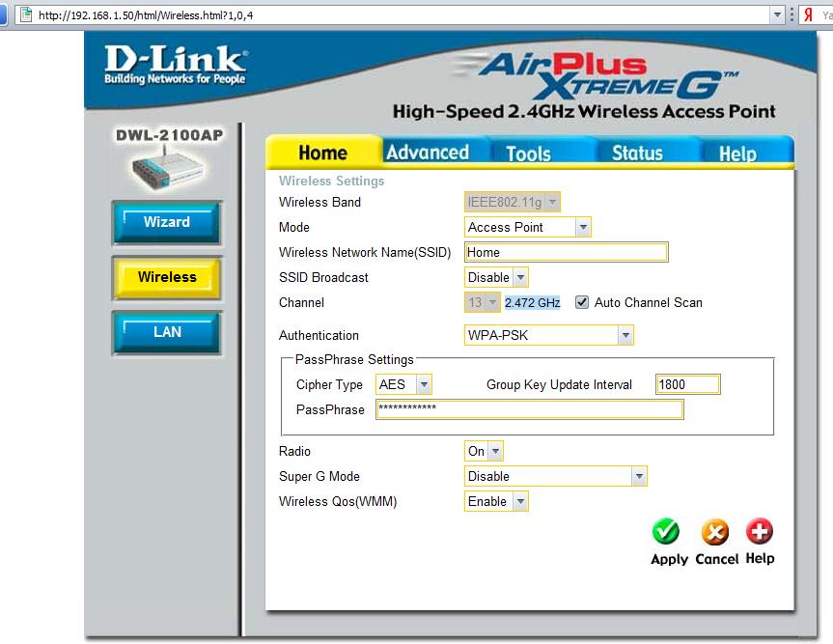The width and height of the screenshot is (833, 644).
Task: Click the Wireless Settings heading
Action: point(331,181)
